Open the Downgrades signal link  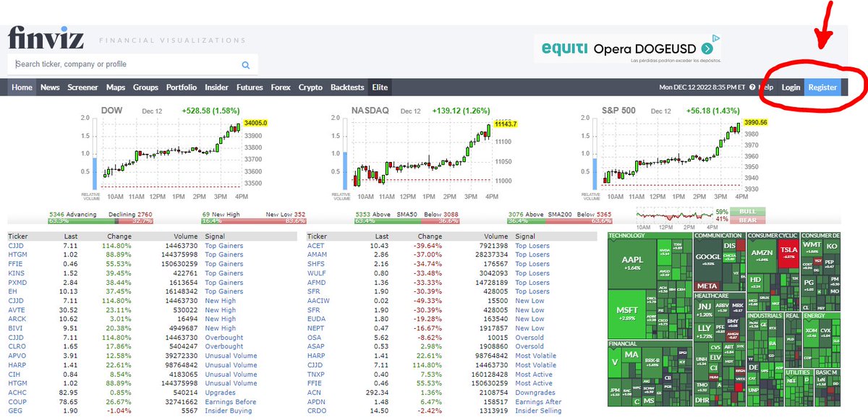(535, 393)
